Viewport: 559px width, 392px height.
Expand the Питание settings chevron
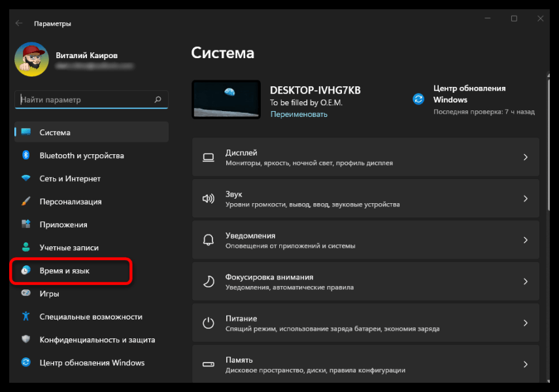[526, 323]
